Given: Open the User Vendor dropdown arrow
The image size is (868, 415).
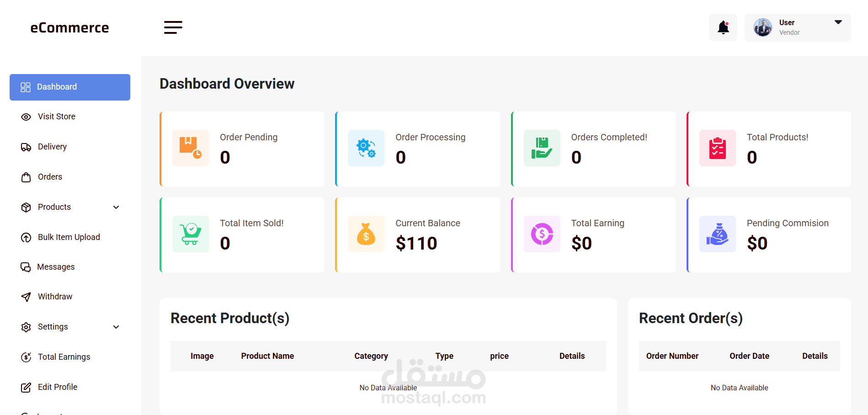Looking at the screenshot, I should point(838,22).
